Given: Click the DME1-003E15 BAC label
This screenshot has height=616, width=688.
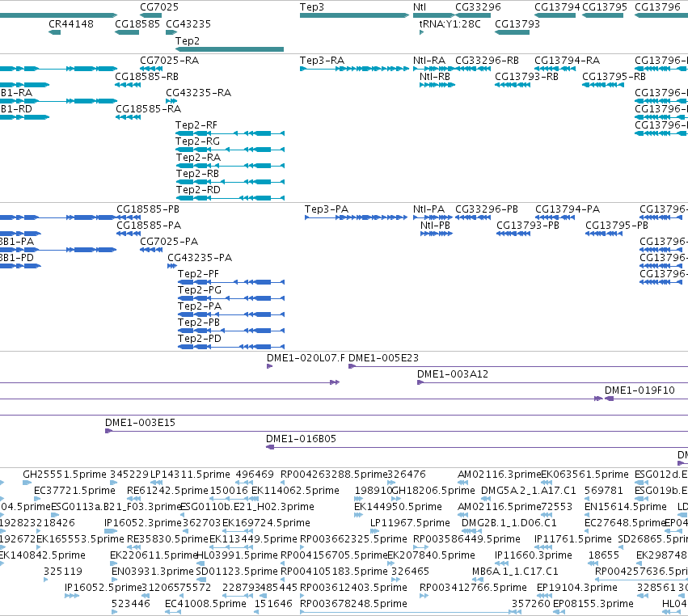Looking at the screenshot, I should pyautogui.click(x=140, y=423).
